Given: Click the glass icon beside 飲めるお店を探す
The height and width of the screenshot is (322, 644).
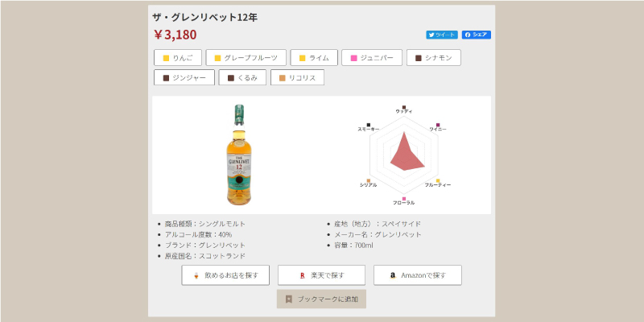Looking at the screenshot, I should (196, 275).
